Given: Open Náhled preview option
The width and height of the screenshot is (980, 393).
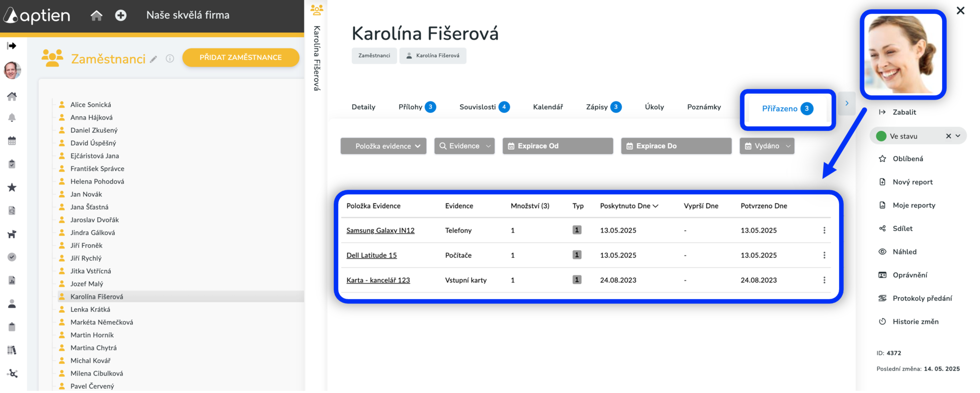Looking at the screenshot, I should 898,252.
